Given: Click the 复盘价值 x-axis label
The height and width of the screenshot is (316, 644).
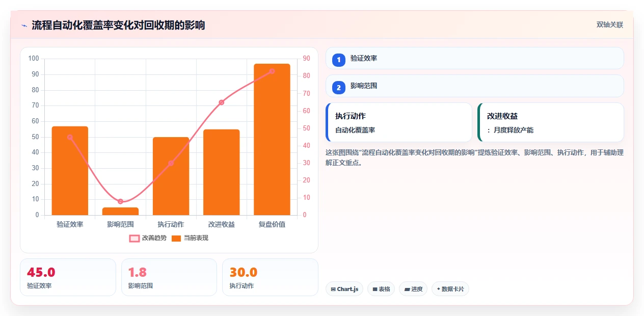Looking at the screenshot, I should pyautogui.click(x=272, y=224).
